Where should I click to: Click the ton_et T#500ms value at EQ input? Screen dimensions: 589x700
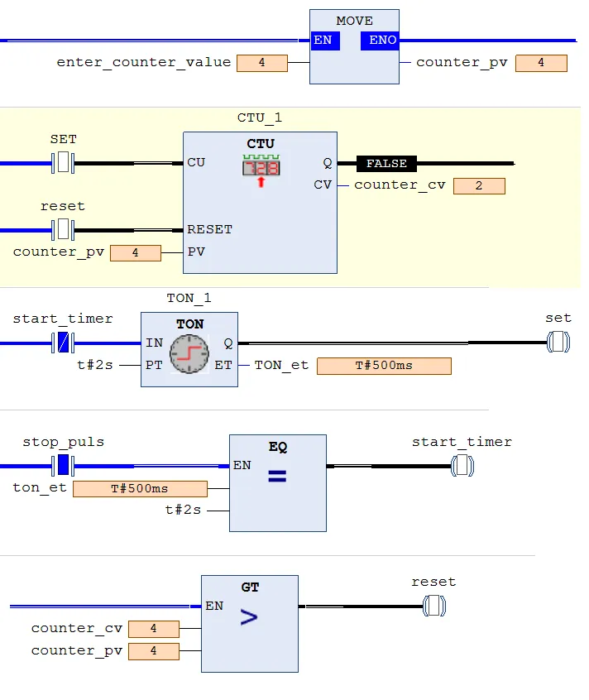(x=140, y=488)
